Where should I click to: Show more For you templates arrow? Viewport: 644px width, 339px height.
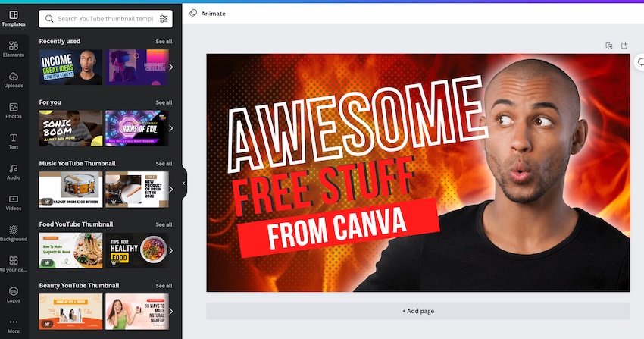point(171,128)
